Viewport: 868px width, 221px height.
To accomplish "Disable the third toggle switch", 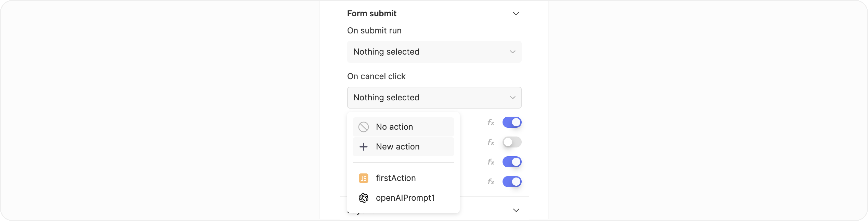I will click(512, 162).
